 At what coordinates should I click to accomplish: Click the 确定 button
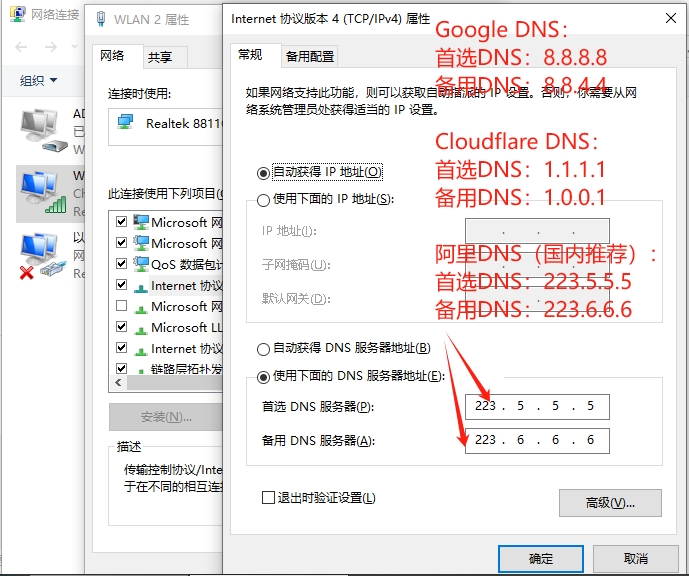[540, 558]
